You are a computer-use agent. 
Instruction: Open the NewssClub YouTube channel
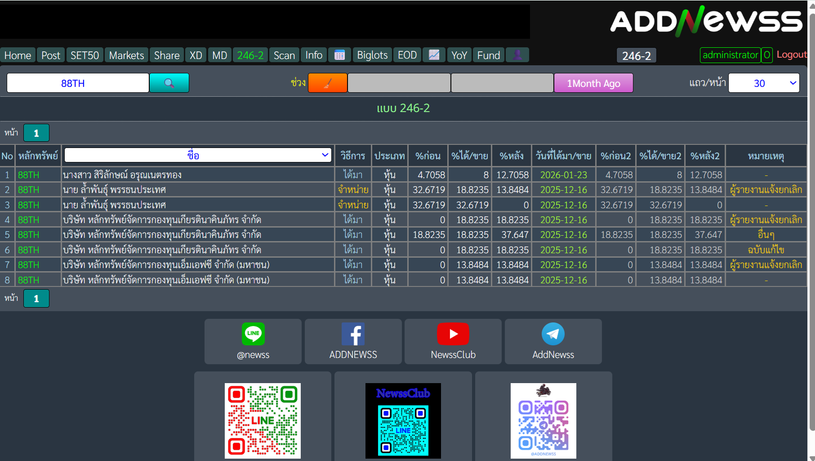pyautogui.click(x=452, y=341)
